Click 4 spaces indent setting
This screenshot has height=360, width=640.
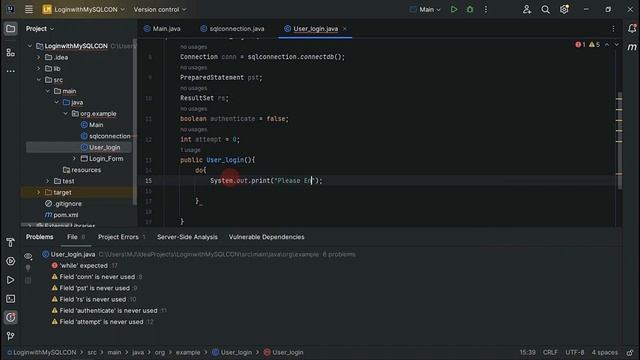pyautogui.click(x=604, y=352)
